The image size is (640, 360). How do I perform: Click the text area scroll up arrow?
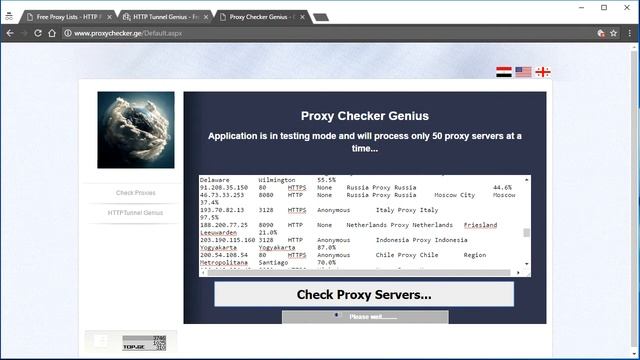[x=527, y=180]
